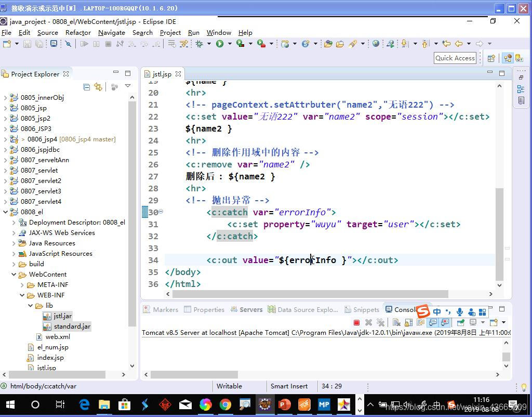This screenshot has width=532, height=417.
Task: Open the Refactor menu
Action: tap(78, 33)
